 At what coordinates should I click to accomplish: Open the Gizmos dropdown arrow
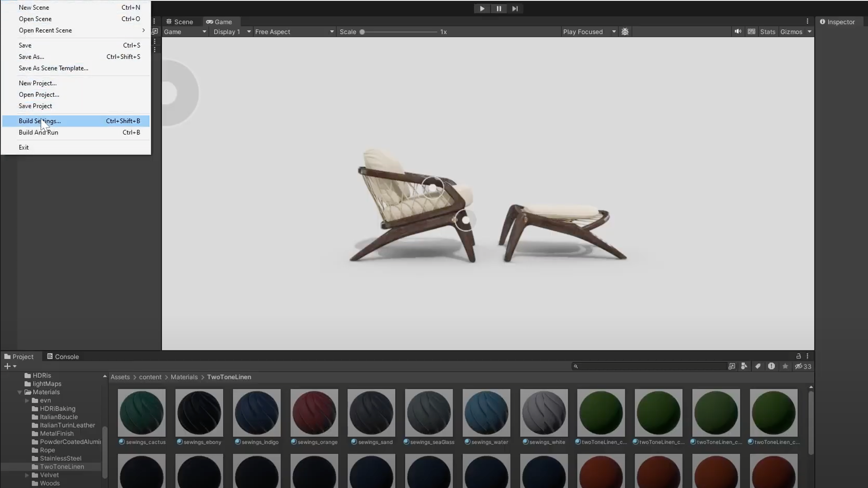[x=809, y=32]
